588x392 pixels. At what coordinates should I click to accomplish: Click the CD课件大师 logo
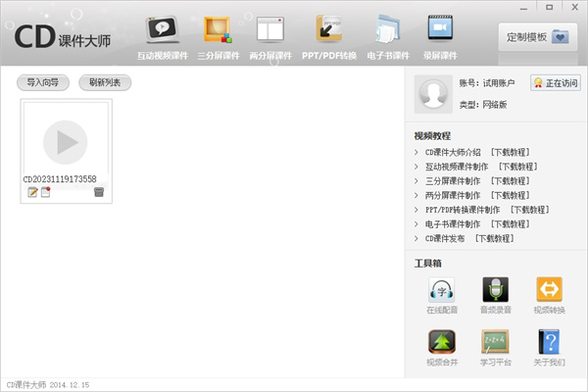tap(63, 37)
